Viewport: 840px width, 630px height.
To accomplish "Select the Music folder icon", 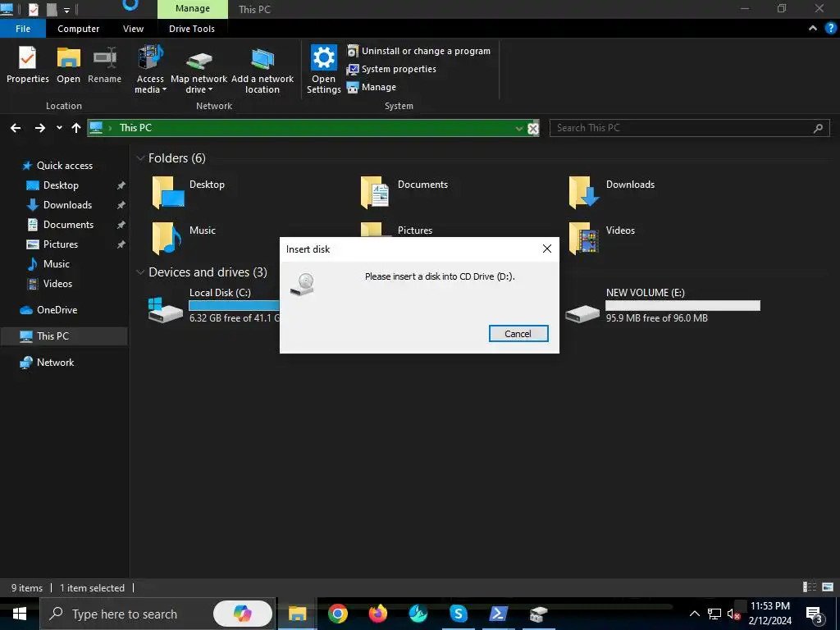I will coord(167,239).
